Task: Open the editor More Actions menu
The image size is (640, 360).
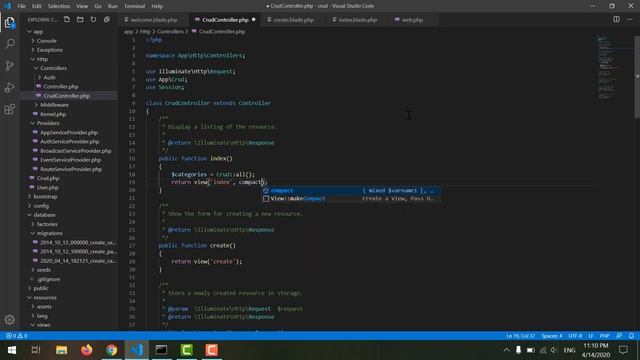Action: [x=630, y=19]
